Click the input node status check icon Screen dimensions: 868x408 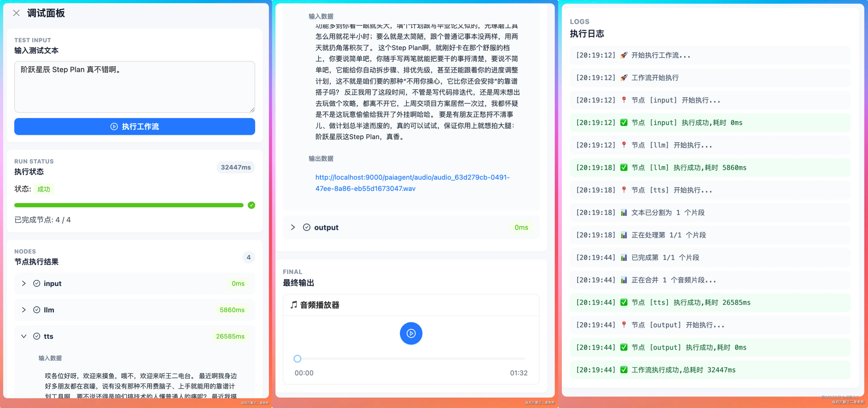point(37,283)
